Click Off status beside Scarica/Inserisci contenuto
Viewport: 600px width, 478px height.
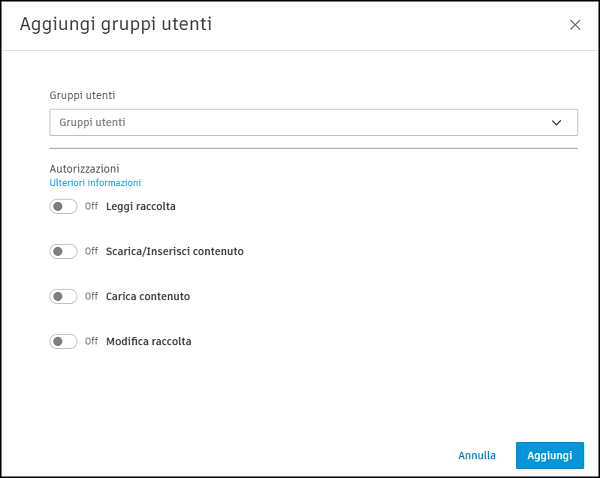91,251
